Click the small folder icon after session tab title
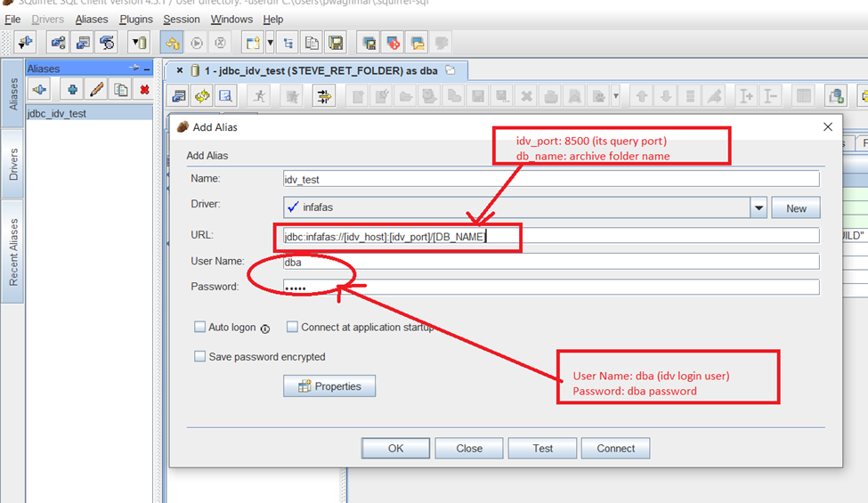 [450, 70]
